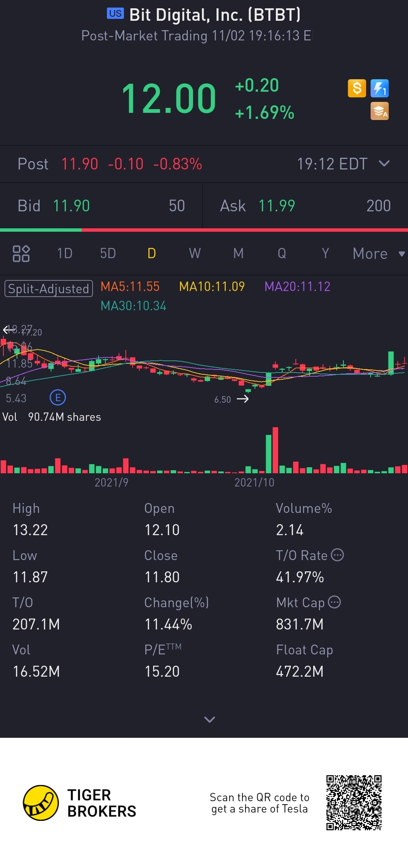Tap the T/O value 207.1M
Image resolution: width=408 pixels, height=868 pixels.
36,624
